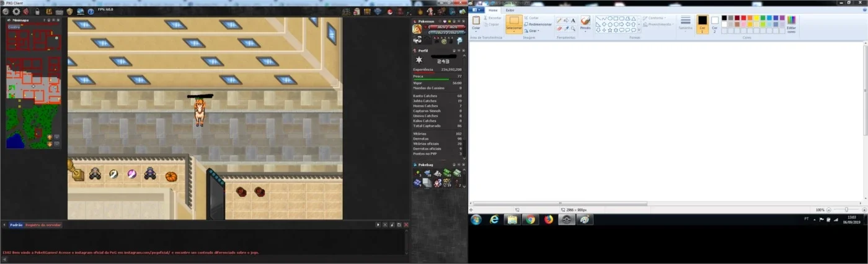868x264 pixels.
Task: Click the blue help question mark icon
Action: (91, 11)
